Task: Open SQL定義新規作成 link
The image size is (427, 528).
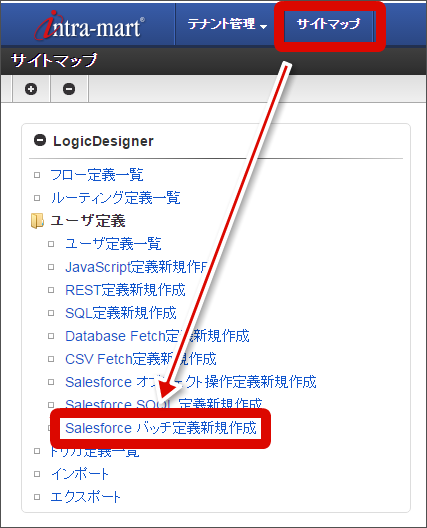Action: point(121,313)
